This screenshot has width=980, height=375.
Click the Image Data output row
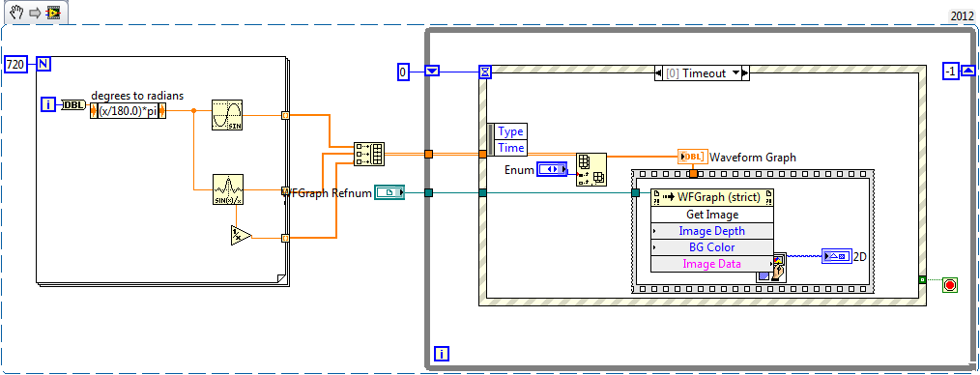pyautogui.click(x=712, y=264)
